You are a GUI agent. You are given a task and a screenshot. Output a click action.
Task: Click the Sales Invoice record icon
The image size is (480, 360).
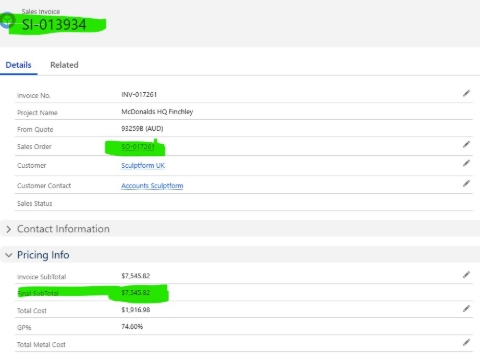point(7,21)
